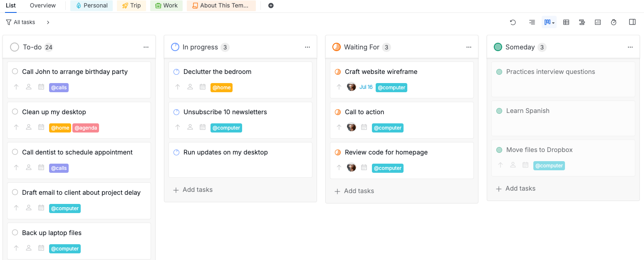Viewport: 644px width, 260px height.
Task: Click priority arrow on Call John task
Action: [x=16, y=87]
